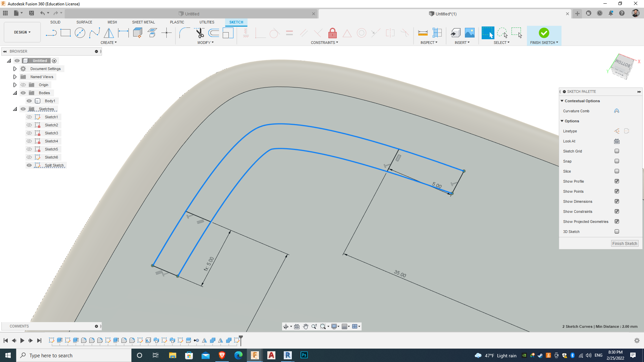Click the Finish Sketch button in the palette
644x362 pixels.
point(624,243)
